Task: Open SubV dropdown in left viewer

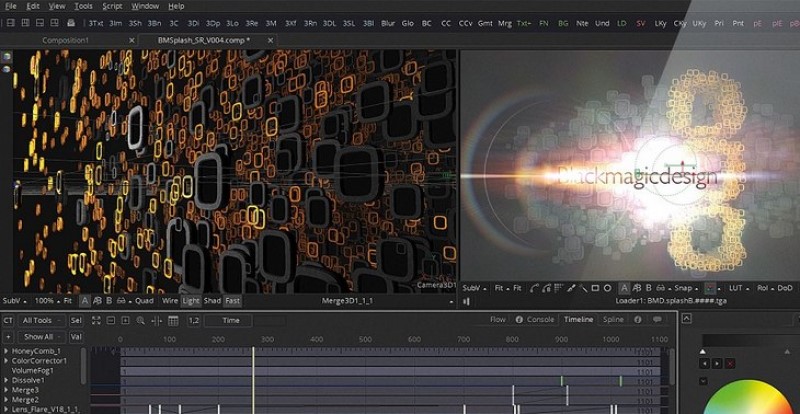Action: (15, 301)
